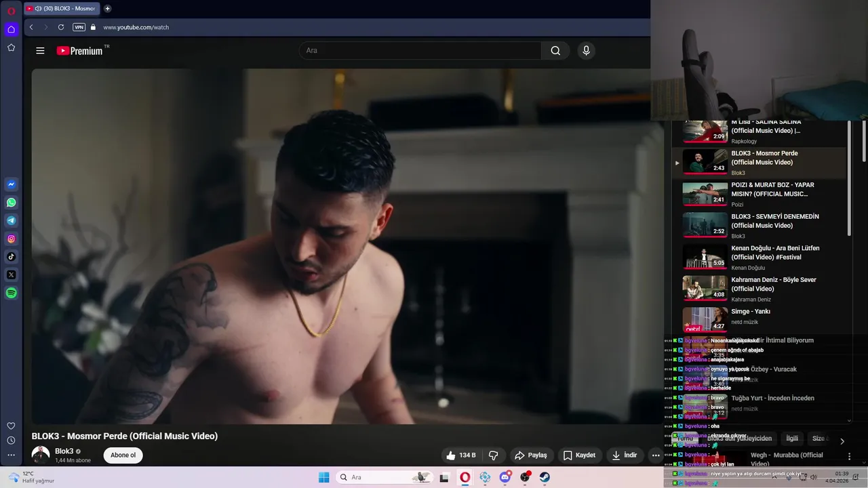The height and width of the screenshot is (488, 868).
Task: Open the Wegh - Murabba recommended video
Action: click(x=786, y=460)
